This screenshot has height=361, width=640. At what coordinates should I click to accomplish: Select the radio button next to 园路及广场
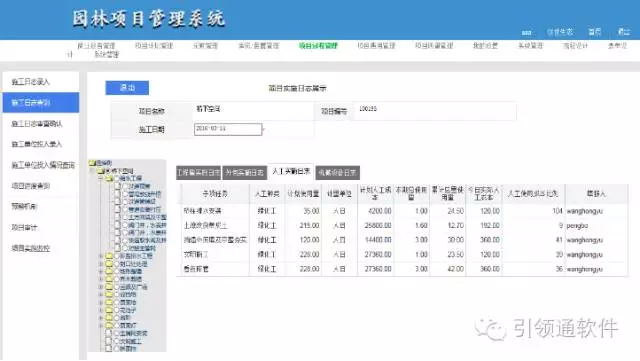click(x=117, y=287)
